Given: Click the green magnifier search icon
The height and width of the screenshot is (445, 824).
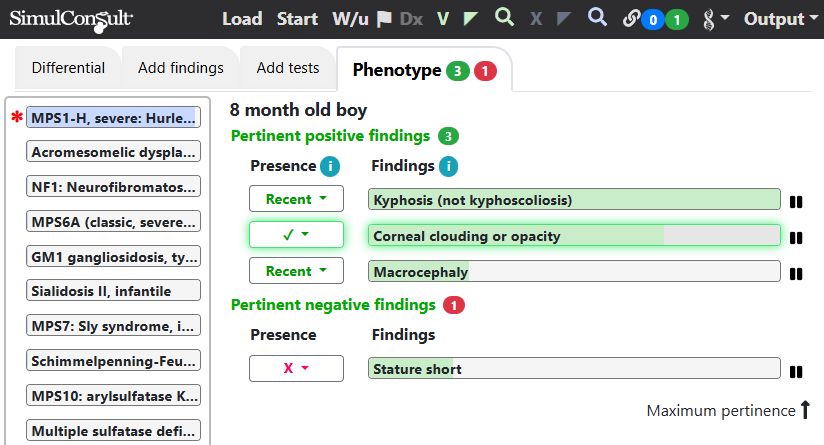Looking at the screenshot, I should click(504, 17).
